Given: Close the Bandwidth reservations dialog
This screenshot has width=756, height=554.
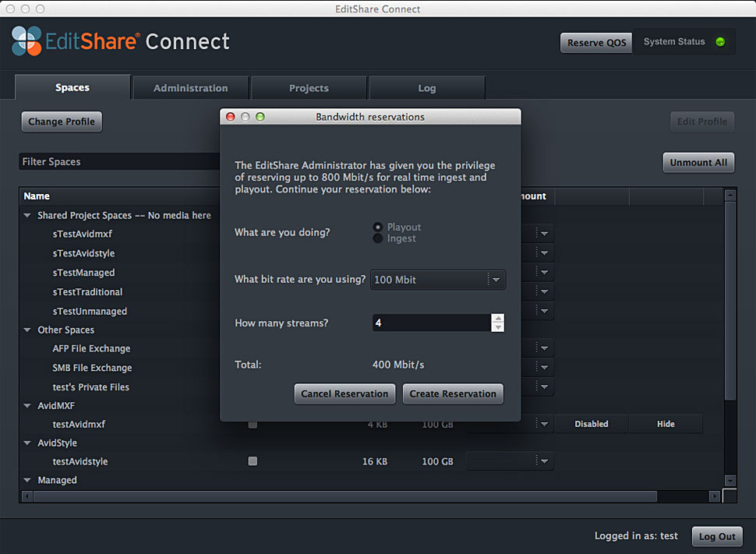Looking at the screenshot, I should click(x=231, y=117).
